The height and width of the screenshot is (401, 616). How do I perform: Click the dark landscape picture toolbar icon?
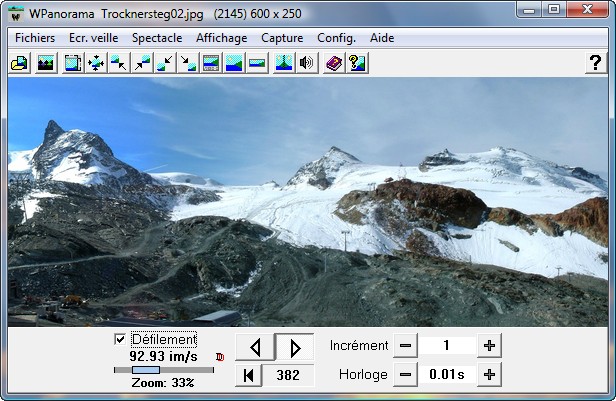pos(46,63)
